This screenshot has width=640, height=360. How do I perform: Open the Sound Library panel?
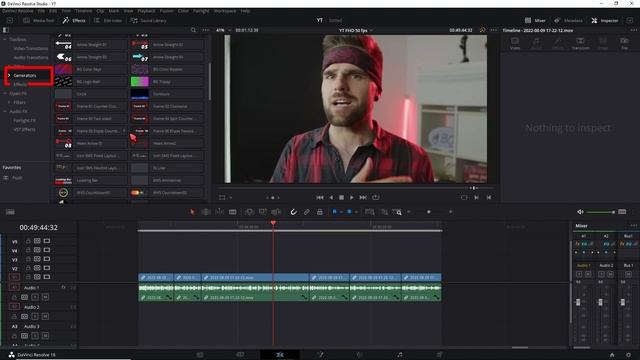pyautogui.click(x=149, y=20)
